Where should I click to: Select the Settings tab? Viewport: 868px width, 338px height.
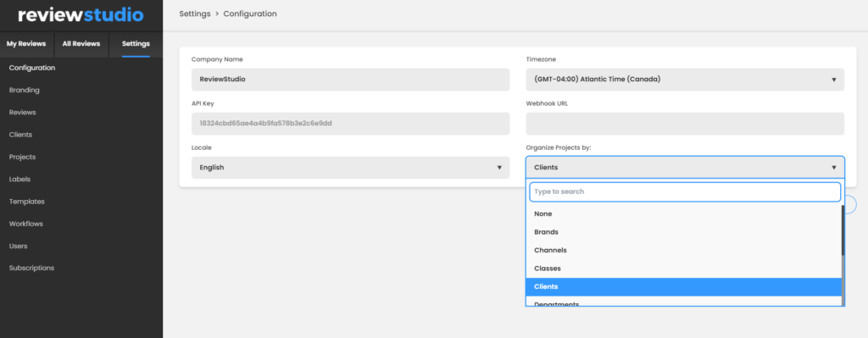136,44
